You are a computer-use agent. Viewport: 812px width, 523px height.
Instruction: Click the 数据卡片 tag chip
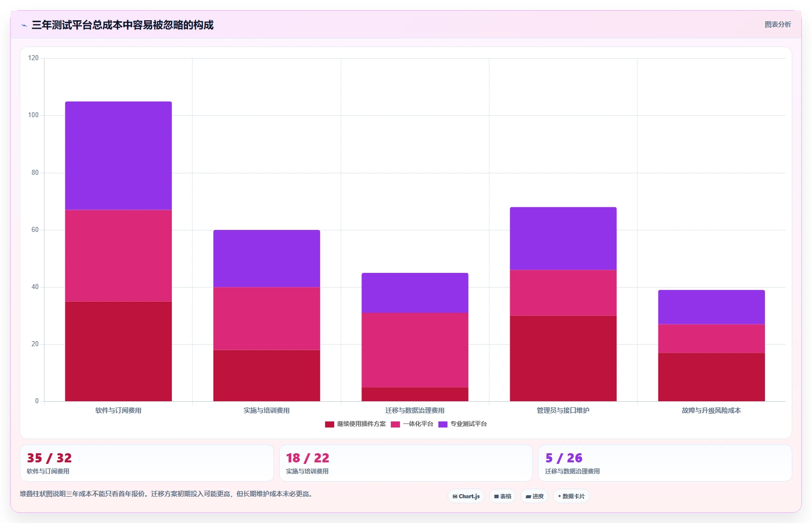(x=571, y=496)
